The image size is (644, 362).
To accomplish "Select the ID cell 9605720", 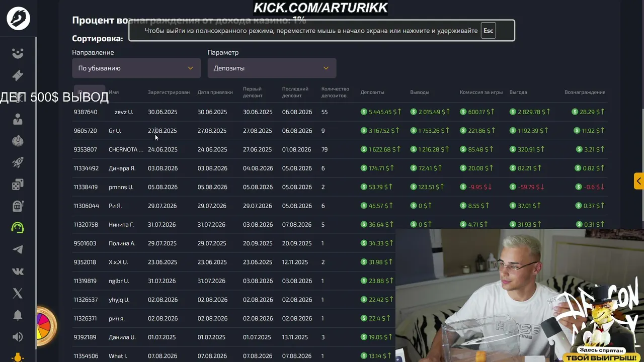I will coord(86,131).
